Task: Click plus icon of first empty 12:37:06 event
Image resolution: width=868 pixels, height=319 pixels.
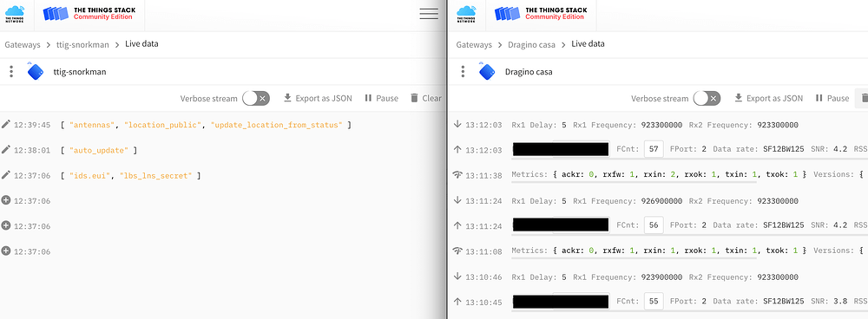Action: 6,200
